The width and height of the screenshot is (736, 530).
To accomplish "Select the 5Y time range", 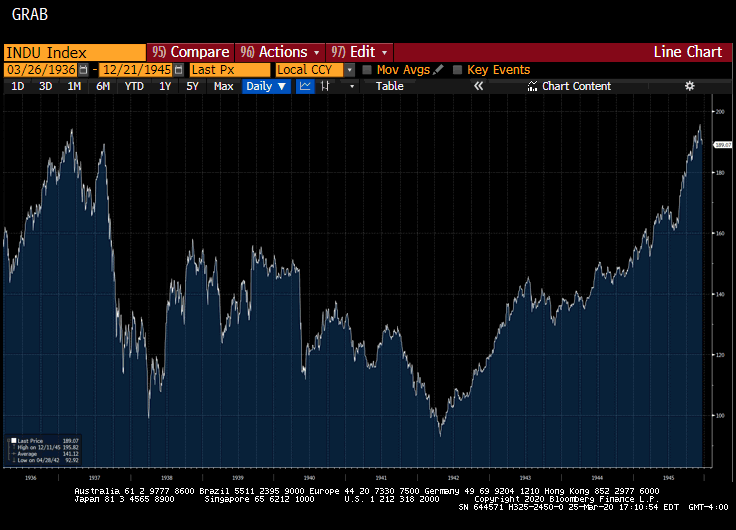I will click(192, 87).
